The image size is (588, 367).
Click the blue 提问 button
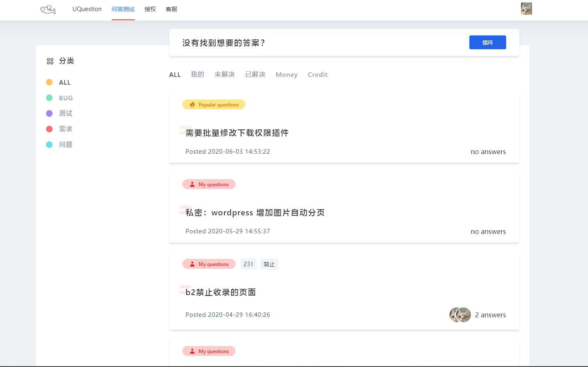487,42
